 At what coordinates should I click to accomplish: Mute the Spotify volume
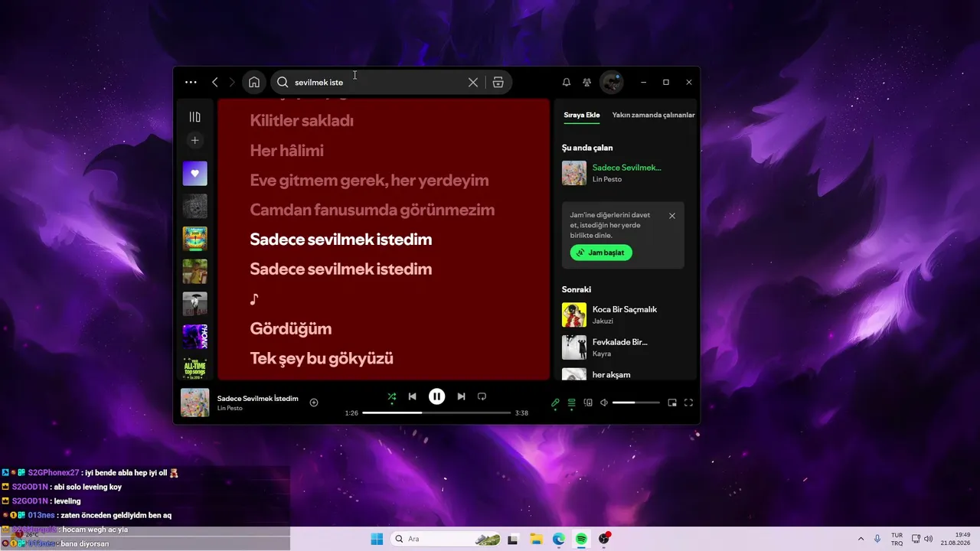click(x=604, y=403)
